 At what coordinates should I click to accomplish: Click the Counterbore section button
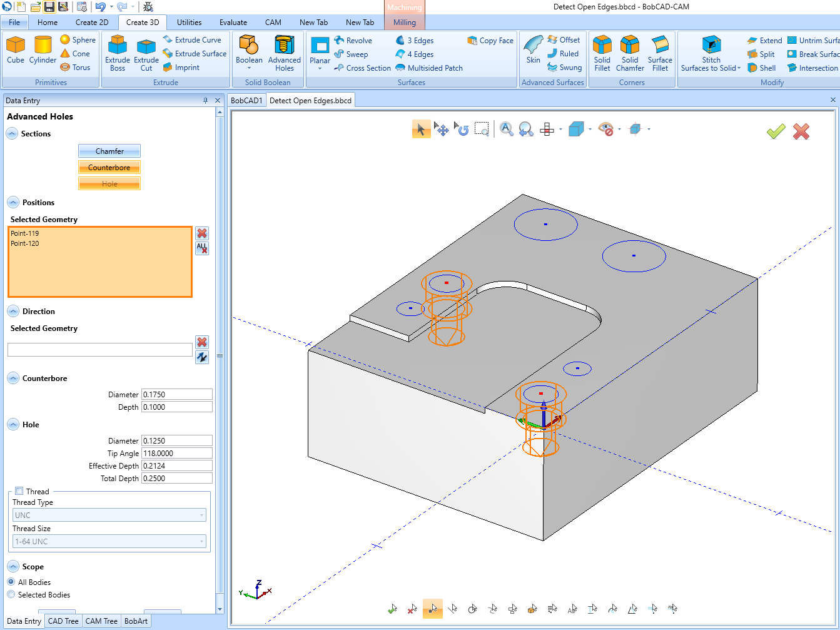[109, 167]
